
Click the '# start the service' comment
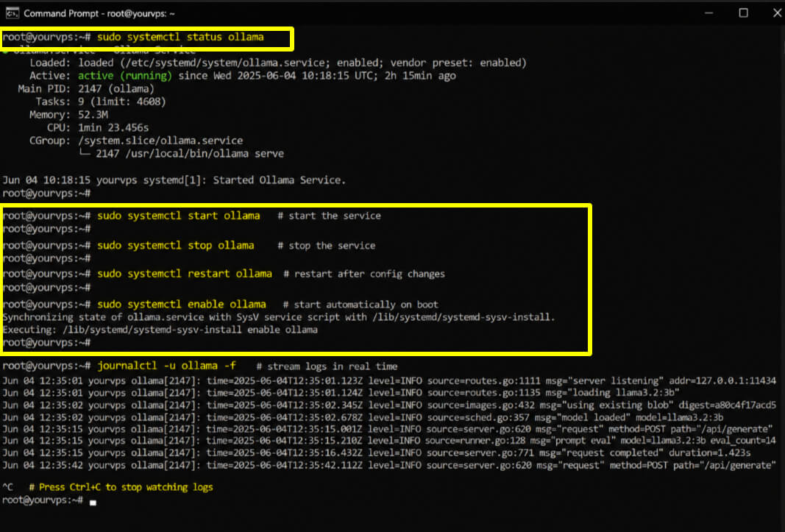329,216
